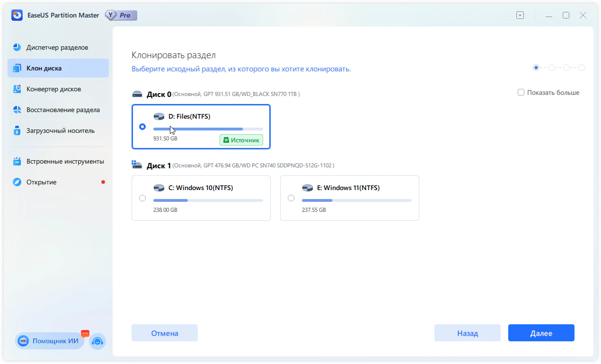
Task: Click the Pro edition badge
Action: (121, 15)
